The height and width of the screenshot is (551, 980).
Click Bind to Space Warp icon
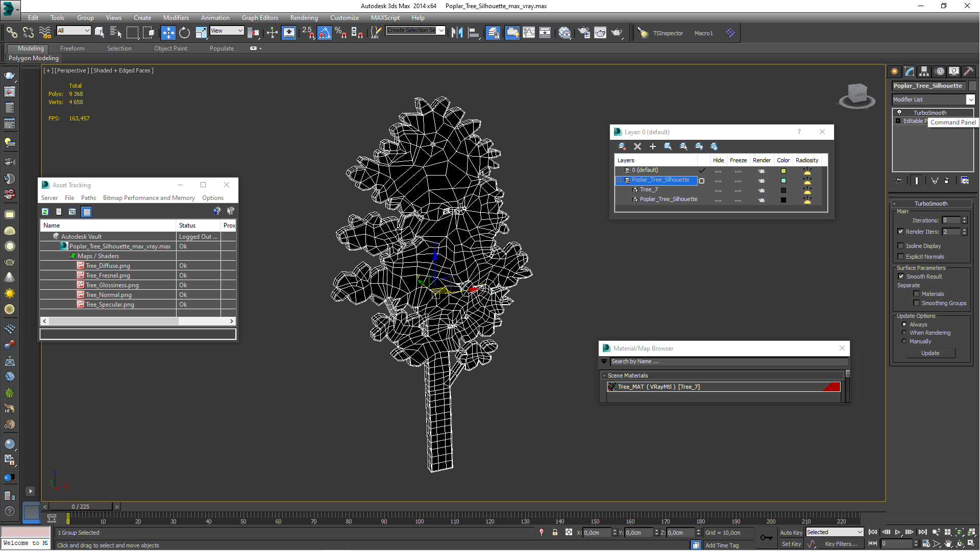coord(45,33)
